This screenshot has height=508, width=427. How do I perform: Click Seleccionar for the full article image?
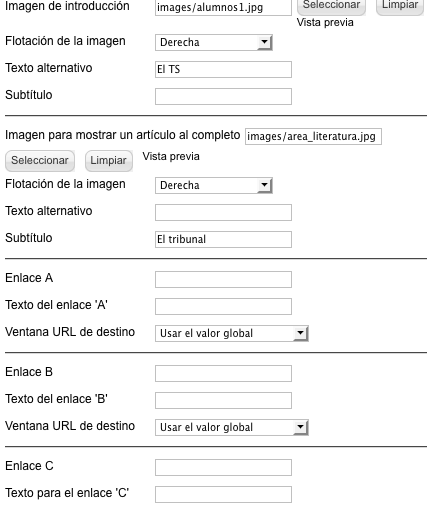click(x=40, y=161)
